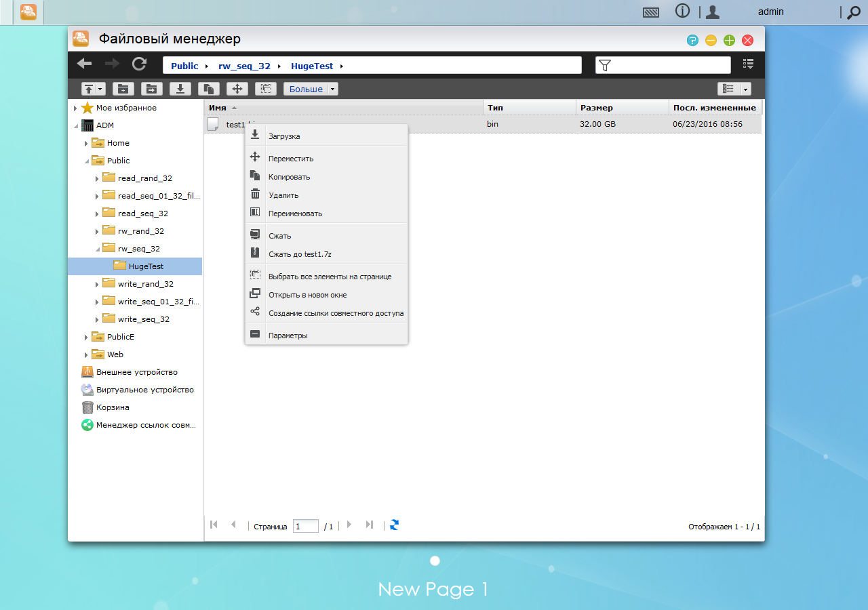
Task: Open the Больше dropdown menu
Action: pyautogui.click(x=311, y=89)
